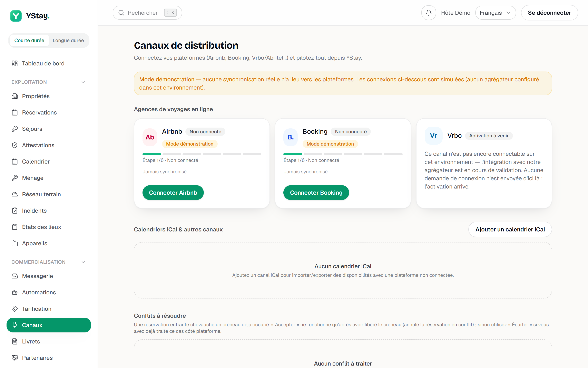Click the Calendrier calendar icon
The height and width of the screenshot is (368, 588).
point(14,161)
